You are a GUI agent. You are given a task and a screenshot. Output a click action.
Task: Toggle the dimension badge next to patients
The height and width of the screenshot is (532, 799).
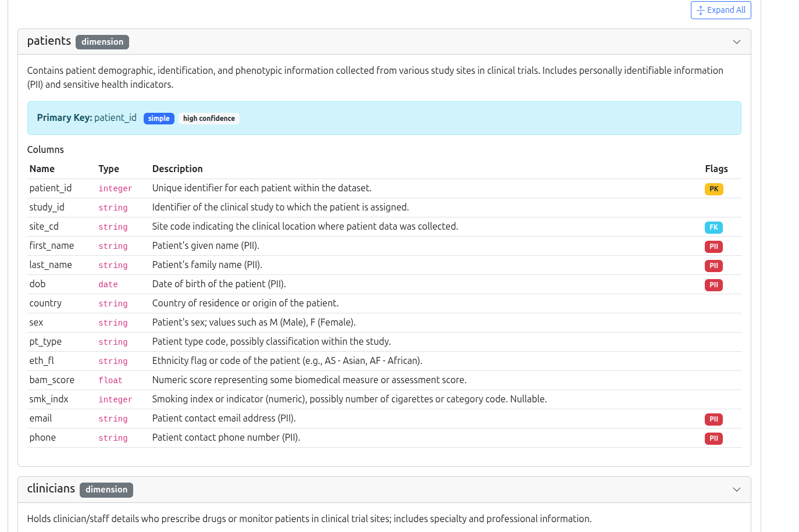point(102,41)
